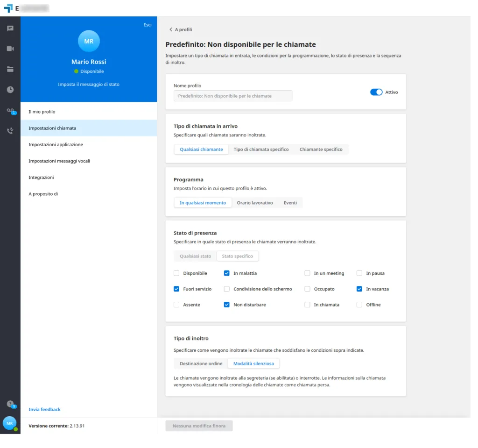Check the In un meeting checkbox
The height and width of the screenshot is (448, 478).
tap(307, 273)
